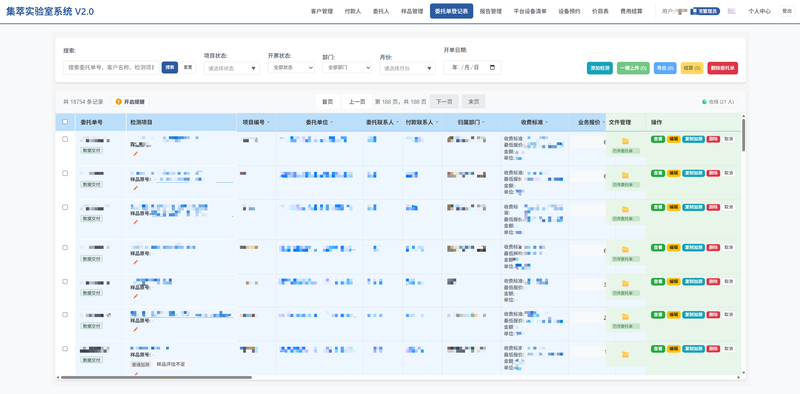Open the 项目编号 column filter arrow
Screen dimensions: 800x394
tap(268, 122)
